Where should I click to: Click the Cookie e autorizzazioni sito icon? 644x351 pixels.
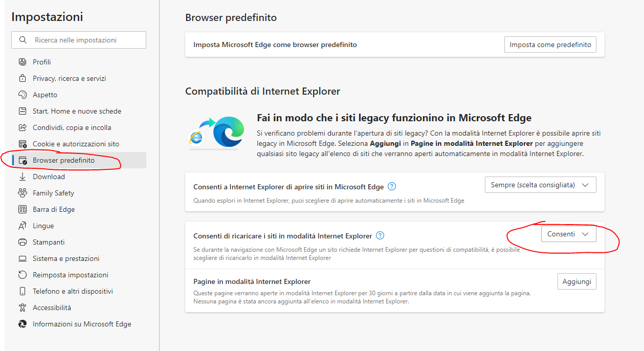[x=23, y=144]
